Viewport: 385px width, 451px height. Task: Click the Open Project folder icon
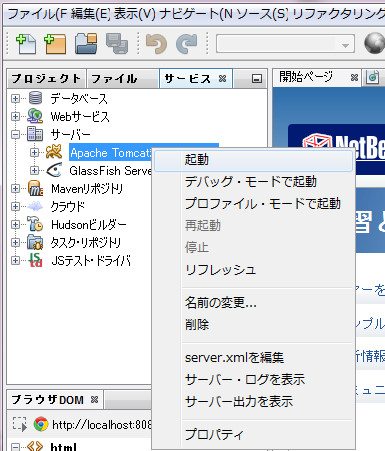(86, 44)
